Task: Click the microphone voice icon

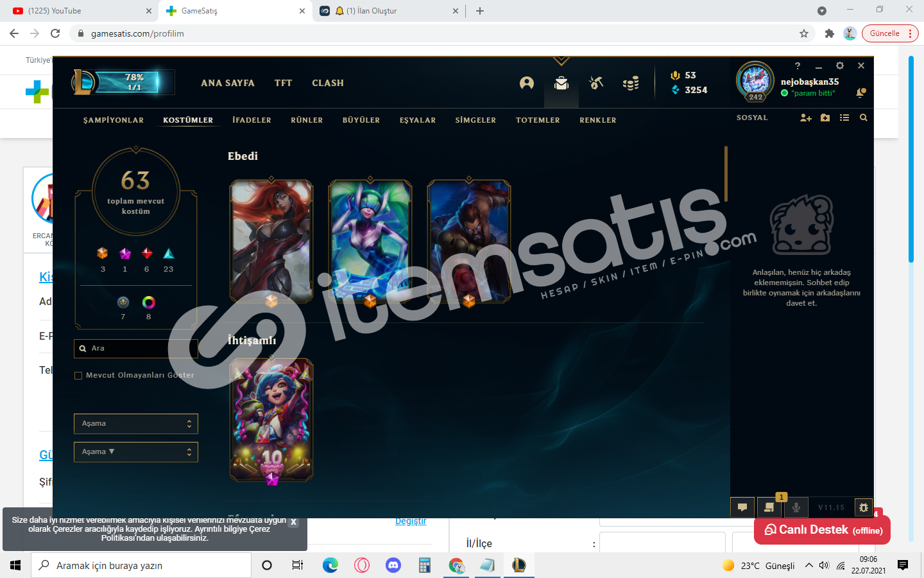Action: 796,507
